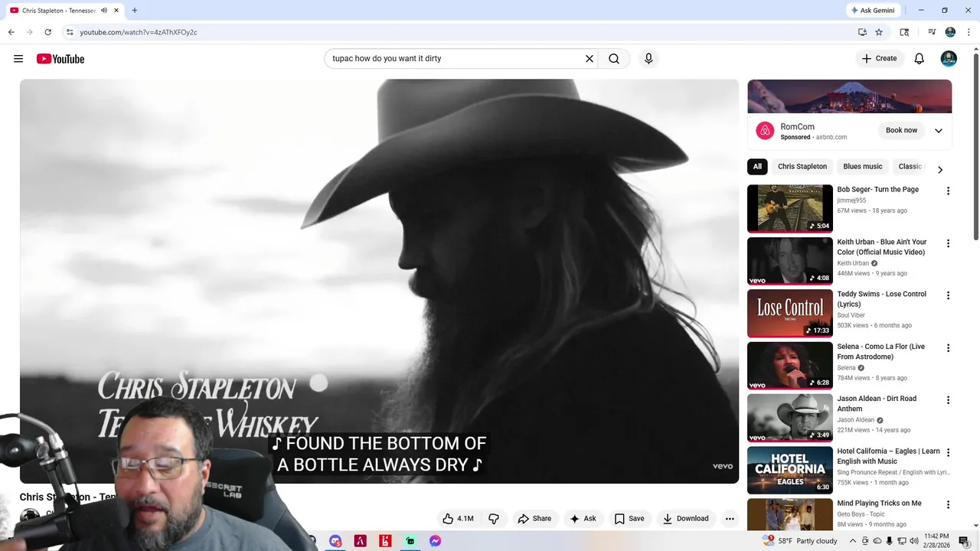Open a new browser tab
980x551 pixels.
point(135,11)
